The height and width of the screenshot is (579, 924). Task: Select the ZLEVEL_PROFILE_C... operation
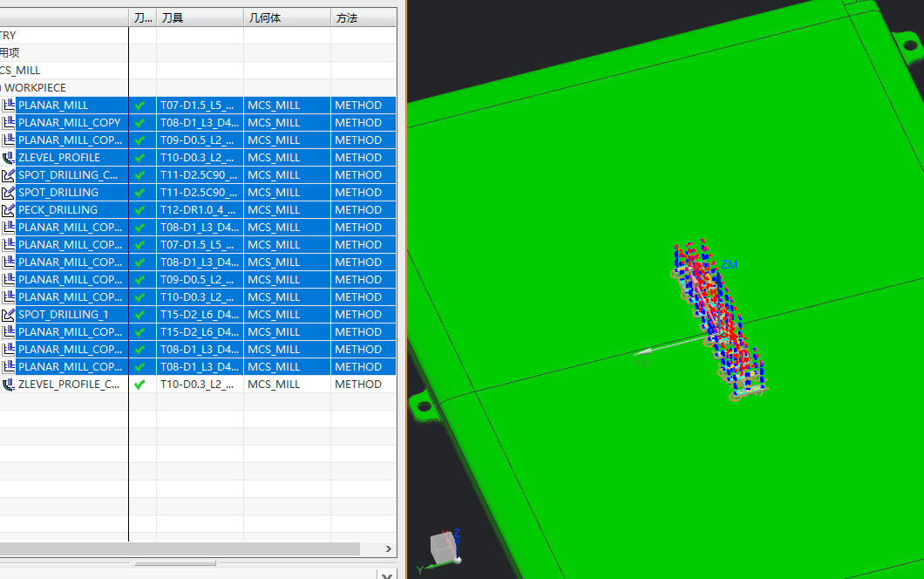[69, 385]
